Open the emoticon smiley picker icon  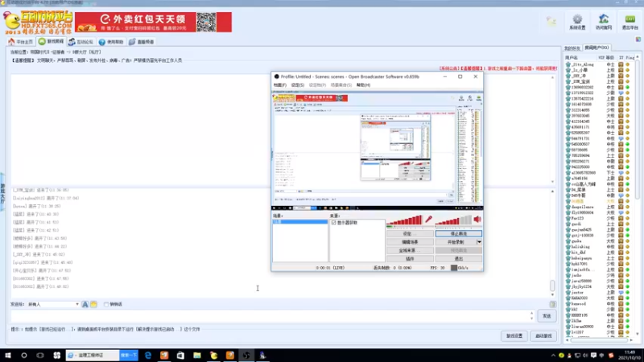pos(93,305)
